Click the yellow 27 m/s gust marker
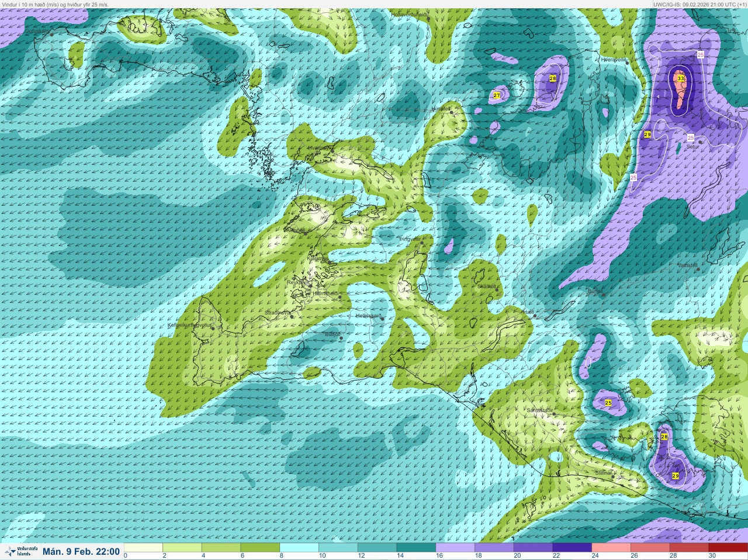Image resolution: width=748 pixels, height=560 pixels. coord(497,95)
